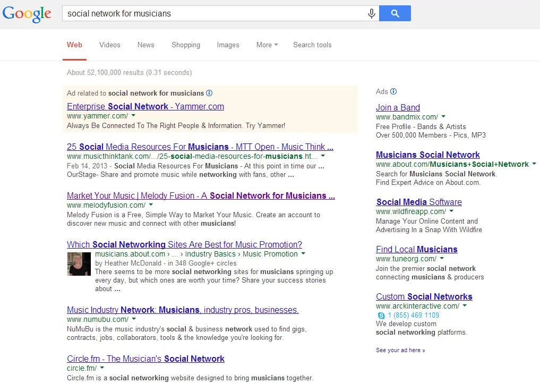Click info icon beside 'Ad related to' label
This screenshot has width=540, height=392.
tap(209, 93)
